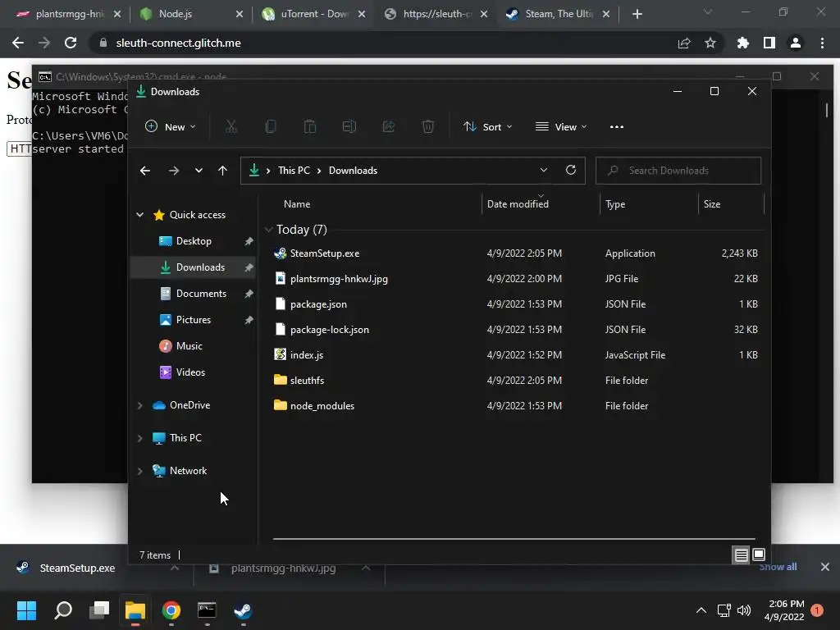This screenshot has height=630, width=840.
Task: Open Chrome three-dot menu
Action: (x=822, y=43)
